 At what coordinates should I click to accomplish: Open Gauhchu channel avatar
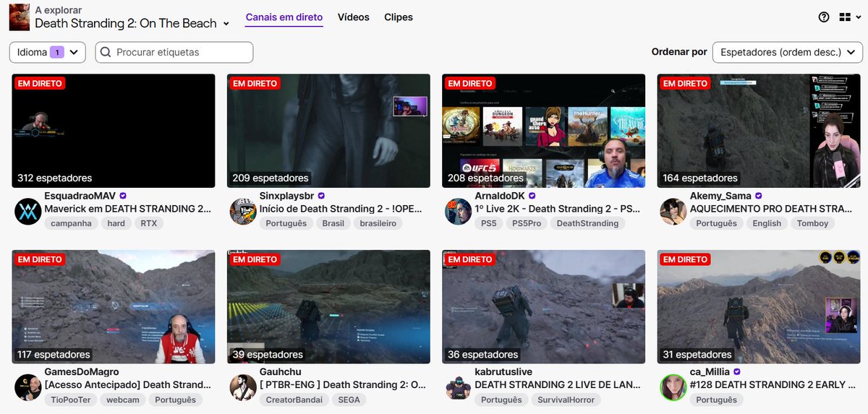(243, 387)
